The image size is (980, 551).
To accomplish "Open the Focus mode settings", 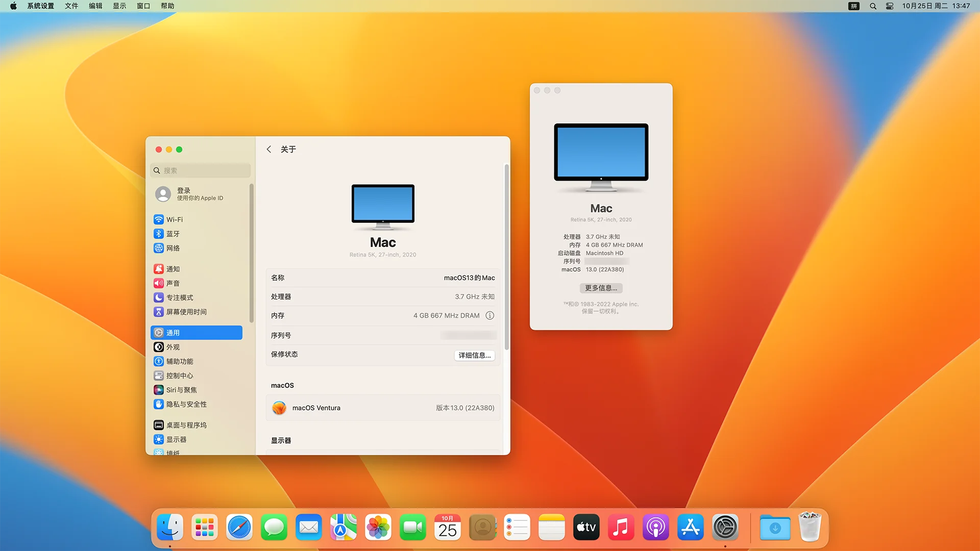I will pos(179,297).
